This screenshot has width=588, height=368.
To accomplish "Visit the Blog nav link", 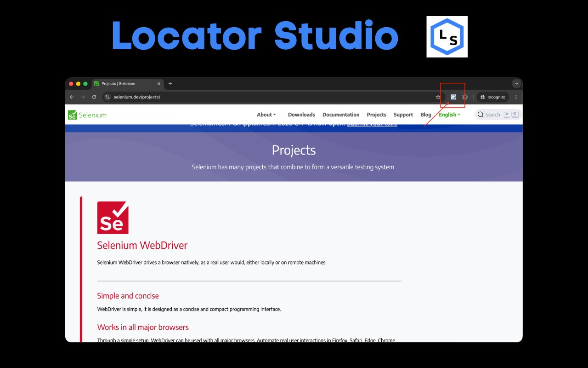I will click(x=426, y=115).
